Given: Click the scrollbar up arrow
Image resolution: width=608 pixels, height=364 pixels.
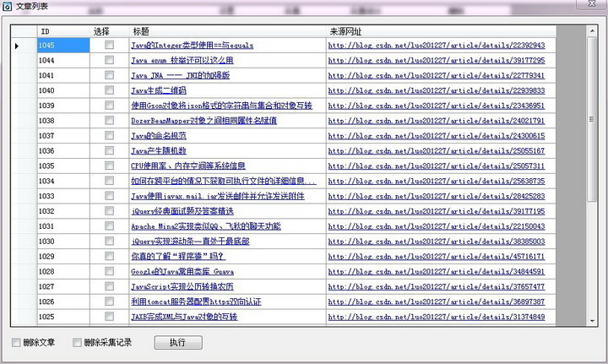Looking at the screenshot, I should coord(592,31).
